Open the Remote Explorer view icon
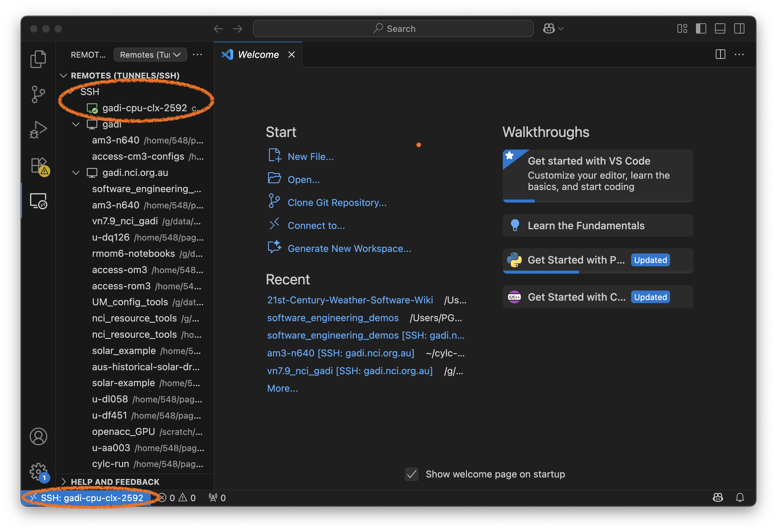This screenshot has width=777, height=532. coord(38,201)
